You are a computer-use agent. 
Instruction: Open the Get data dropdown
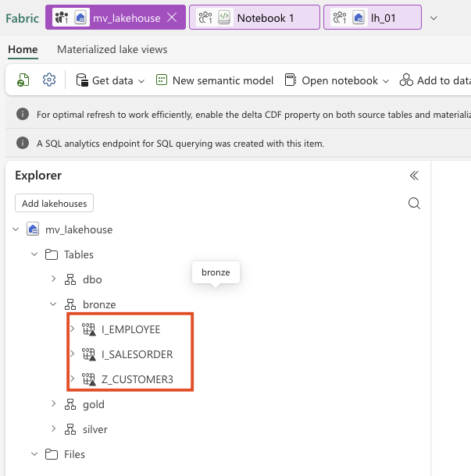pyautogui.click(x=110, y=80)
